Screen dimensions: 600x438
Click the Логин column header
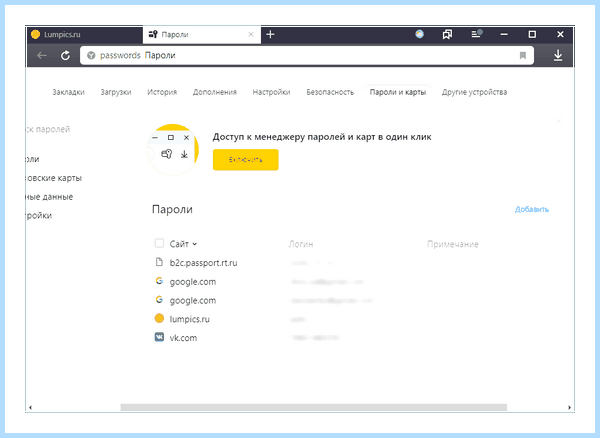tap(301, 244)
